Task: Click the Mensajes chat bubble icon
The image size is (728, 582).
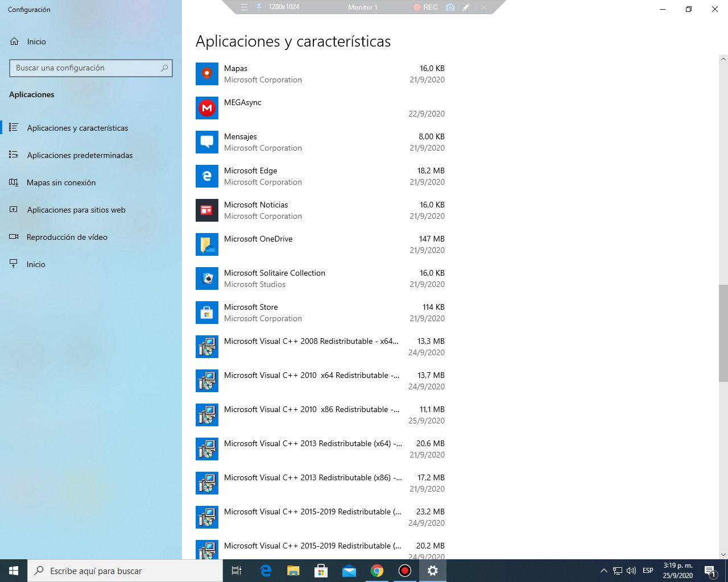Action: (x=207, y=142)
